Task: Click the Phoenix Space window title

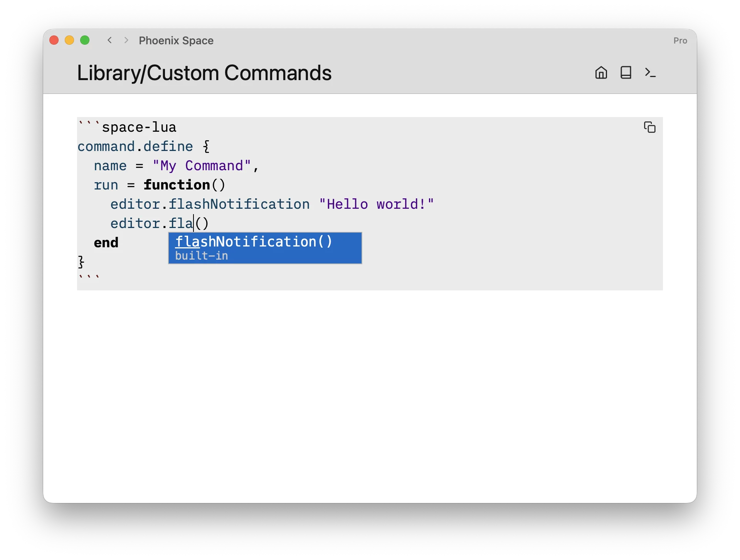Action: click(176, 40)
